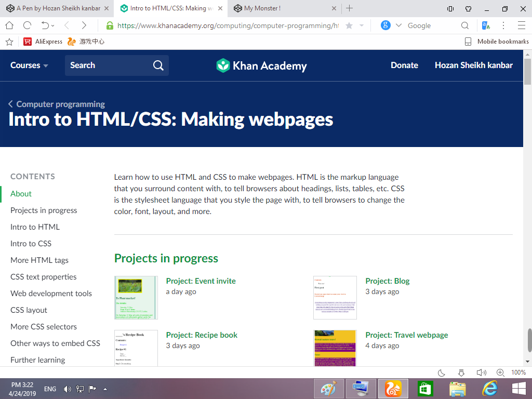Jump to Further learning section
The image size is (532, 399).
click(37, 360)
